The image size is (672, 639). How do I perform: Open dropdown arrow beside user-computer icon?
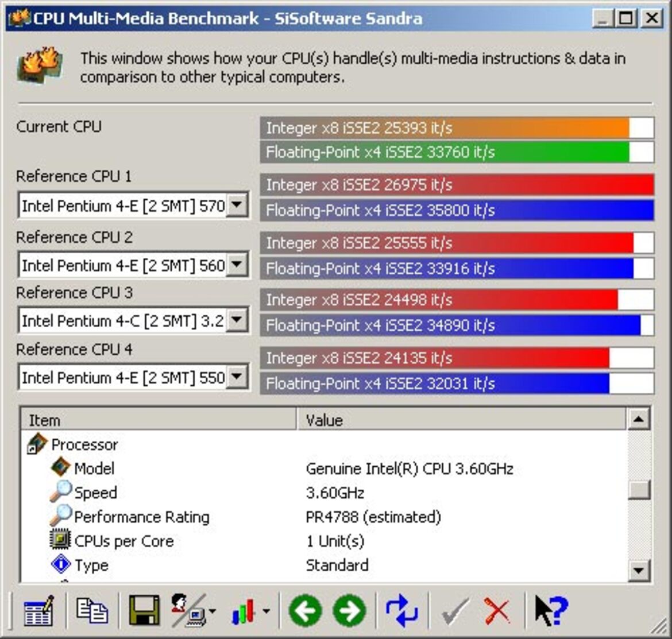pyautogui.click(x=212, y=611)
